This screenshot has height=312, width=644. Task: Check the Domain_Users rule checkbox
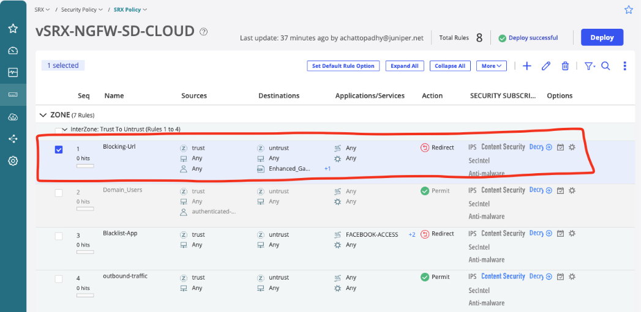click(59, 193)
